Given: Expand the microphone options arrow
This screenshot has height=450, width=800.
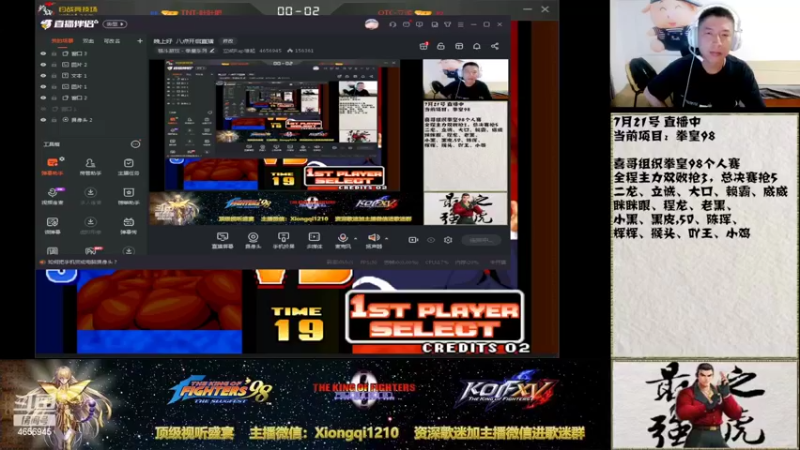Looking at the screenshot, I should click(356, 238).
